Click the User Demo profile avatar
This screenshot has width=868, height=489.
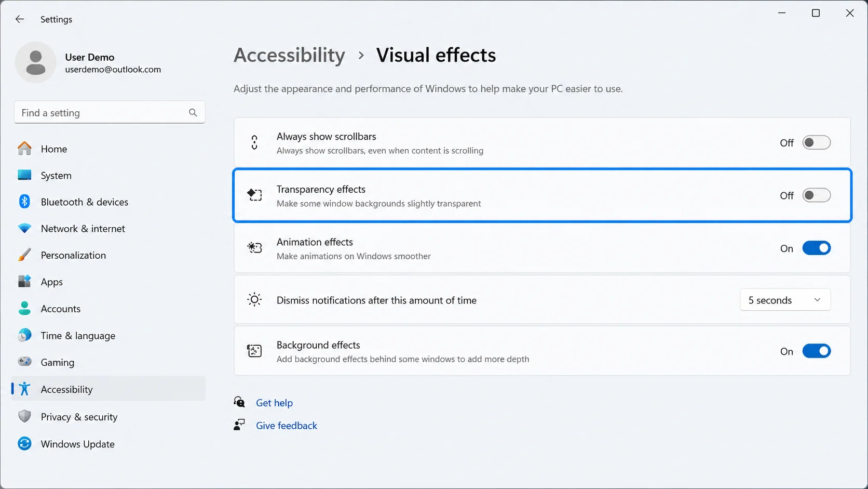click(x=35, y=62)
